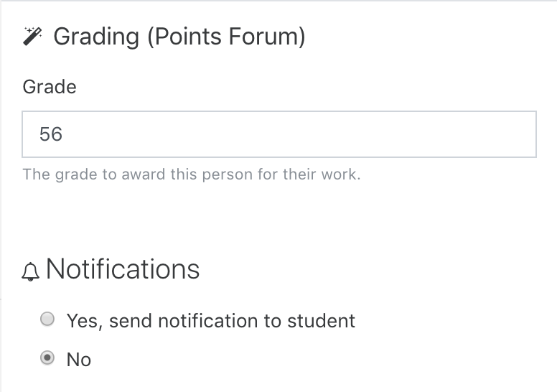Select the Yes send notification radio button
Image resolution: width=557 pixels, height=392 pixels.
coord(47,319)
